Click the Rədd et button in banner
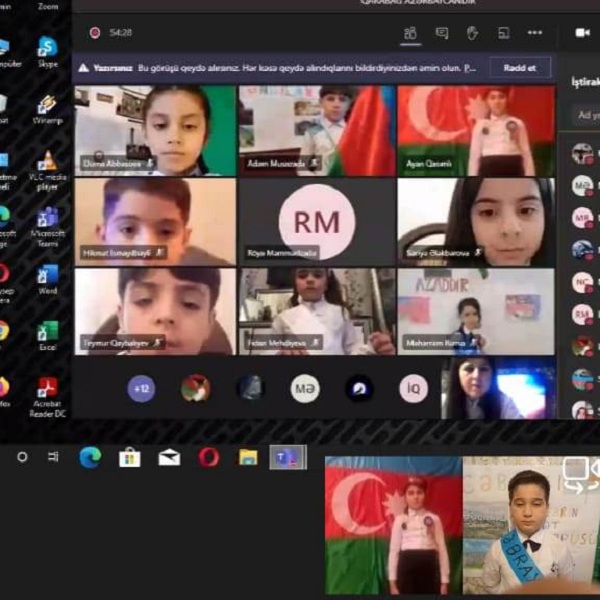The image size is (600, 600). pyautogui.click(x=520, y=68)
